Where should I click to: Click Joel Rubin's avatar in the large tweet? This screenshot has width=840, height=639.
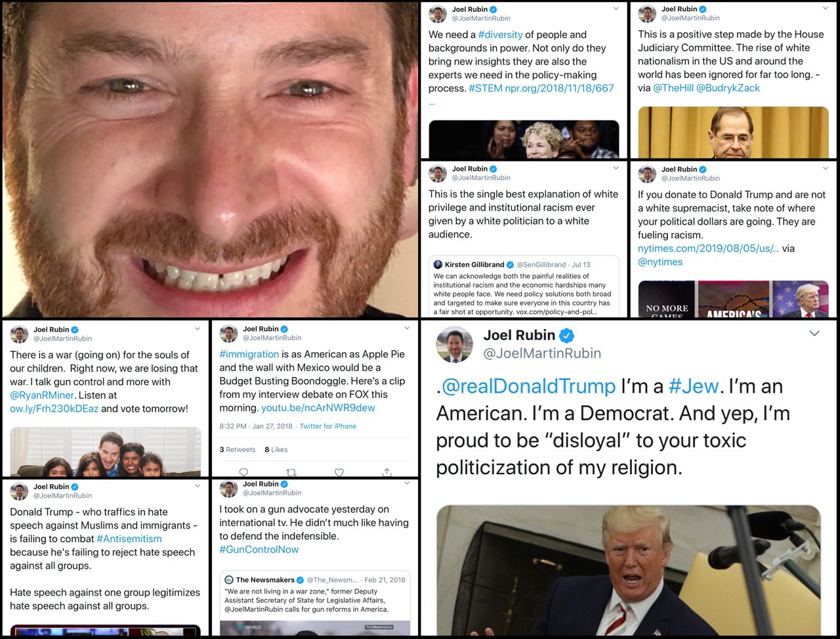[x=454, y=344]
